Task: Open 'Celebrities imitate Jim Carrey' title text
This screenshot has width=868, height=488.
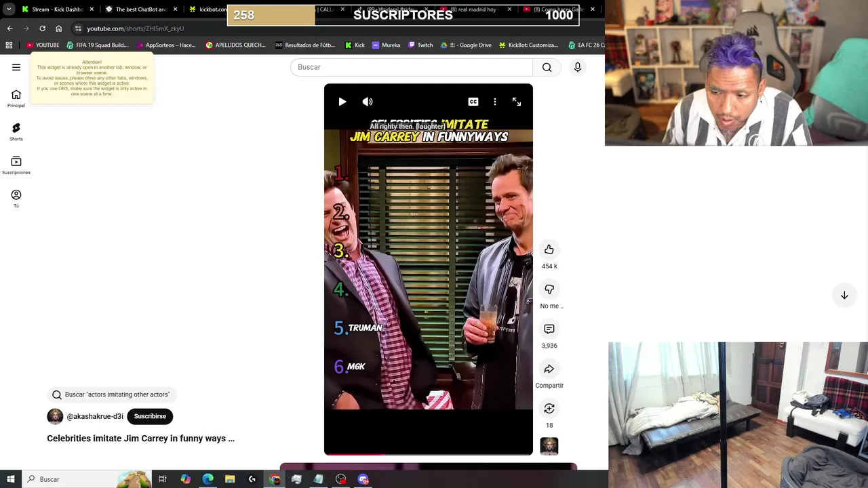Action: tap(140, 439)
